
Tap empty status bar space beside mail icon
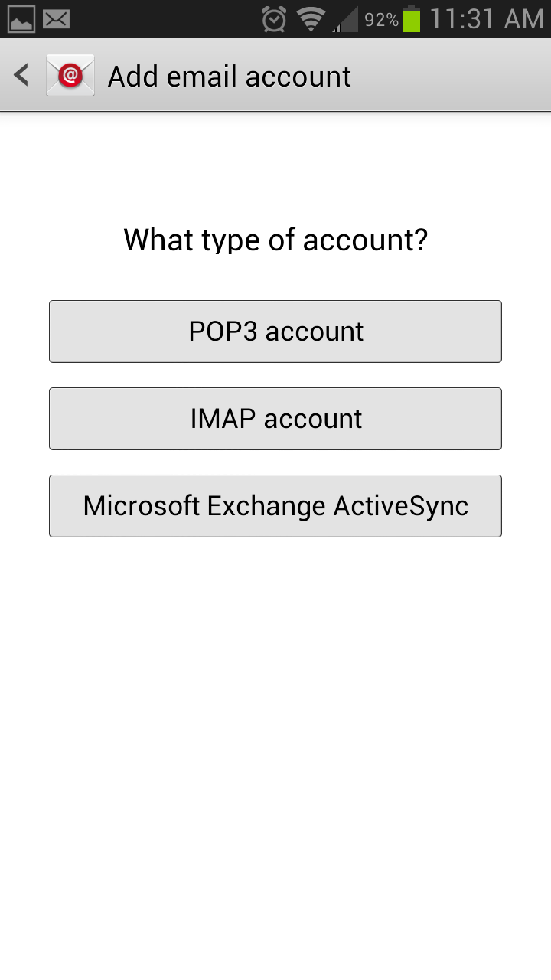click(165, 19)
